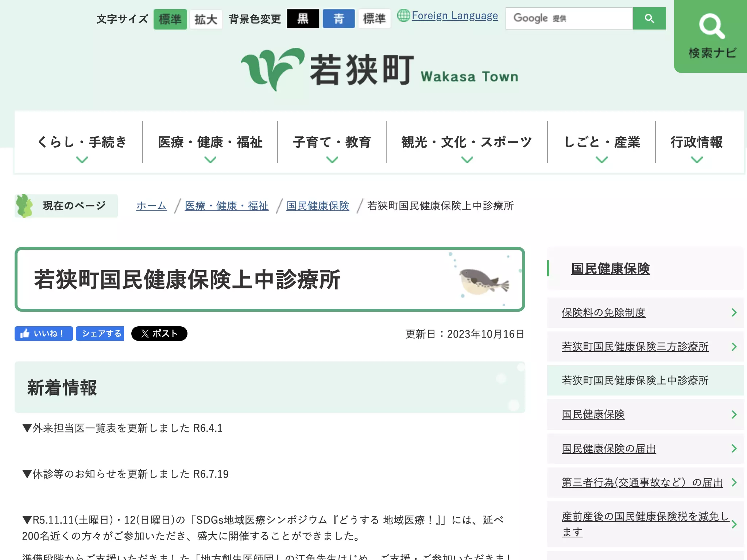747x560 pixels.
Task: Expand the くらし・手続き menu chevron
Action: (x=82, y=160)
